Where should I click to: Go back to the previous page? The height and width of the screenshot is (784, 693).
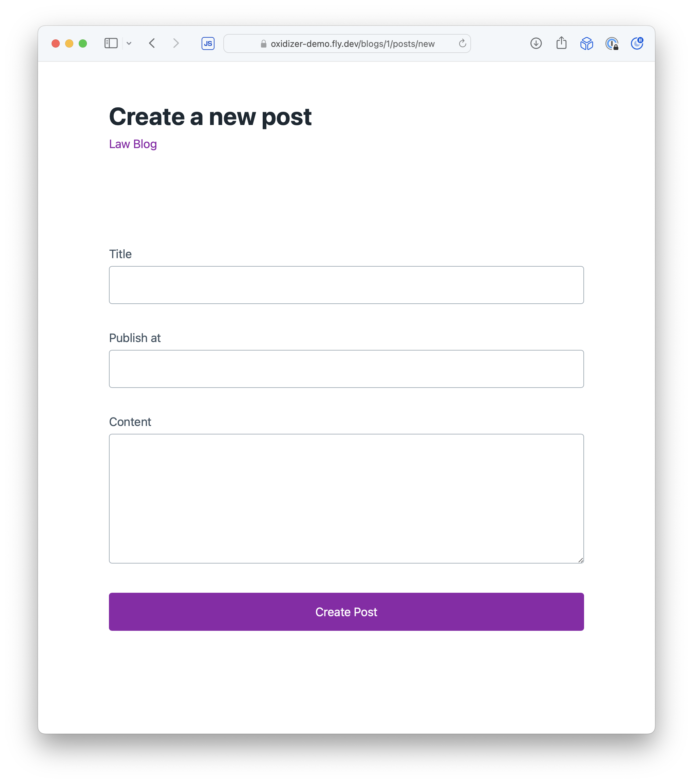pyautogui.click(x=152, y=43)
